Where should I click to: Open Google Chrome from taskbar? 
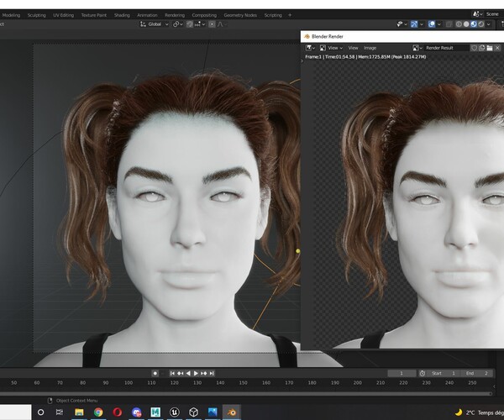pyautogui.click(x=98, y=412)
